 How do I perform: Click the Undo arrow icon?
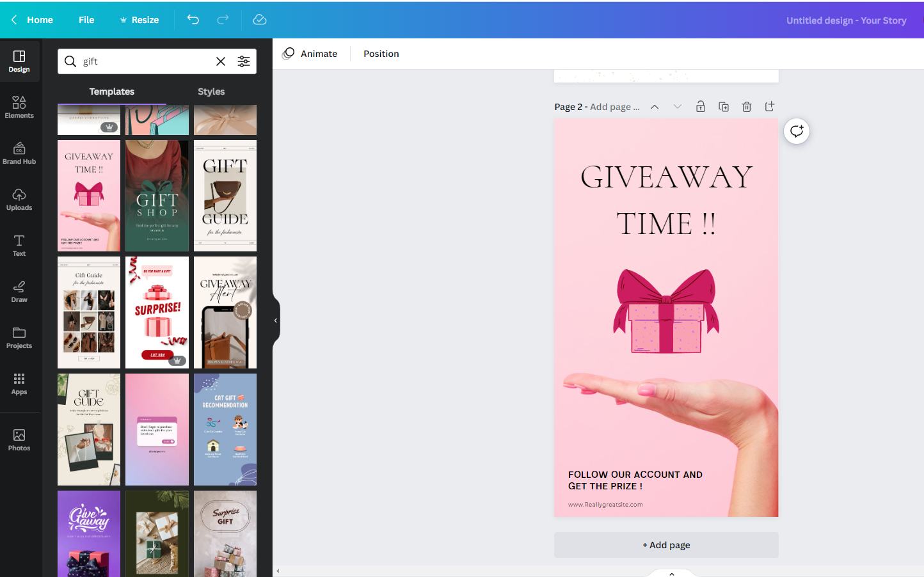[x=193, y=20]
